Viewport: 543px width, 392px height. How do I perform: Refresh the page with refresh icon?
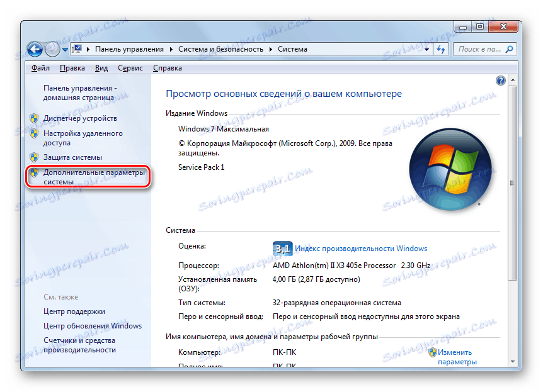tap(441, 50)
